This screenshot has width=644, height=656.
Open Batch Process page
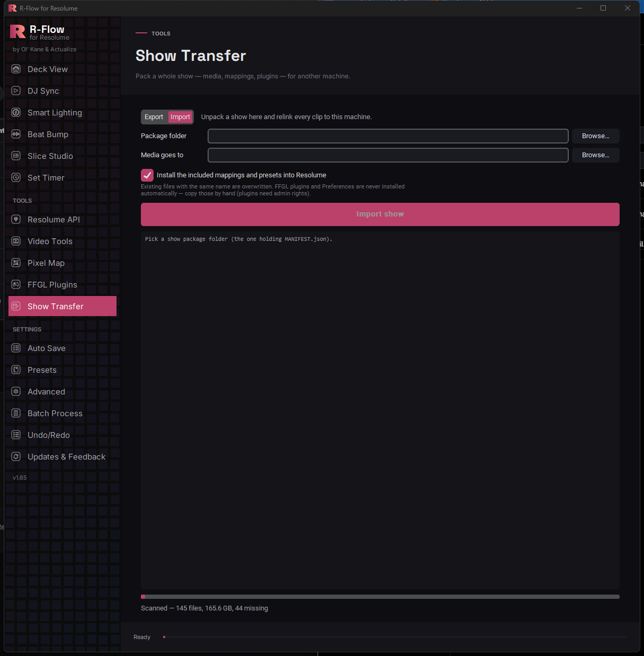(x=62, y=413)
